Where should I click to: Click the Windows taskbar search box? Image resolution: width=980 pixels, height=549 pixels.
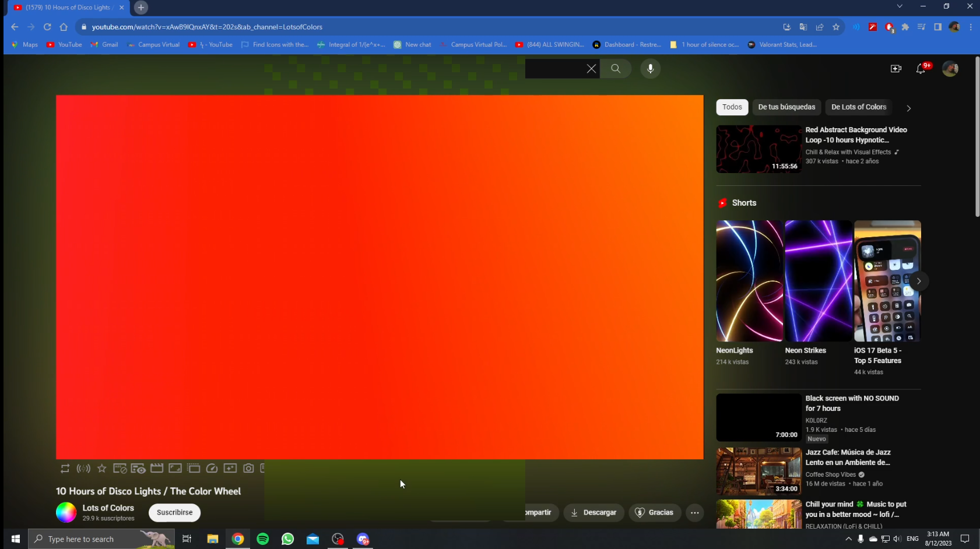(101, 539)
